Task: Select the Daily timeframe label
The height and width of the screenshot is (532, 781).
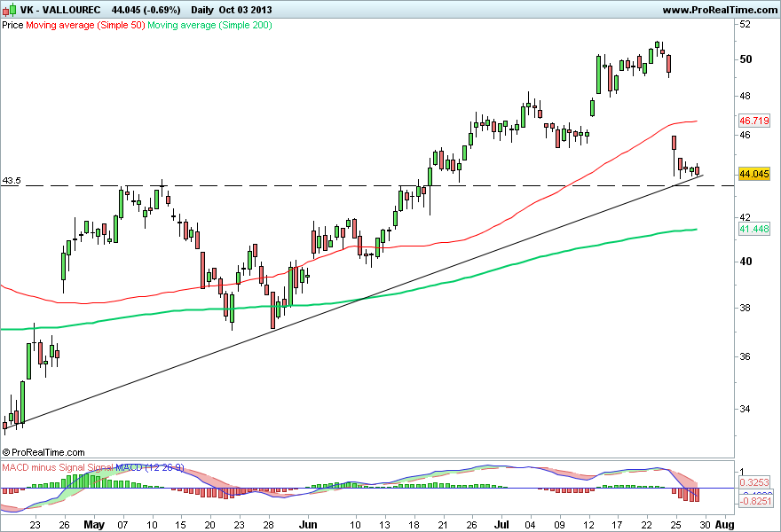Action: coord(202,10)
